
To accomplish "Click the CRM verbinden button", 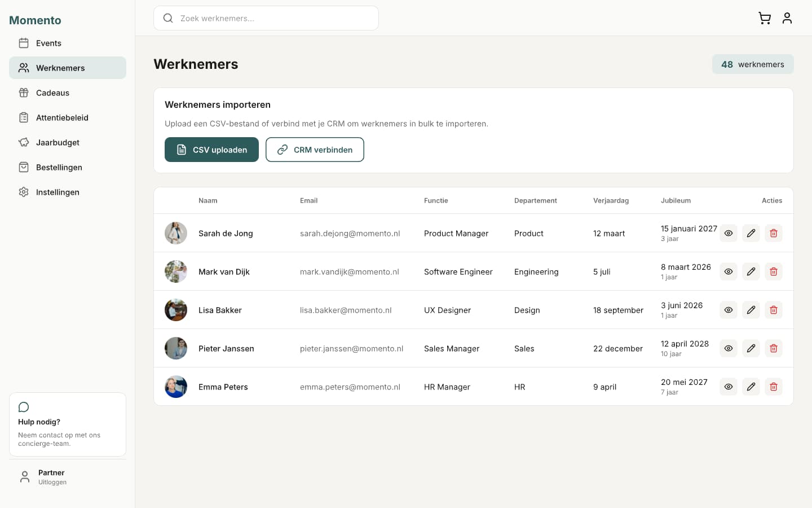I will (x=315, y=150).
